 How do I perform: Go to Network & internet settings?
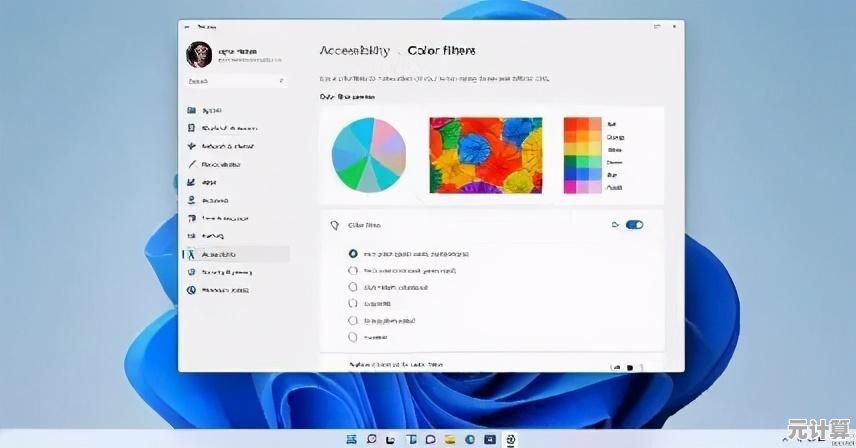coord(228,146)
